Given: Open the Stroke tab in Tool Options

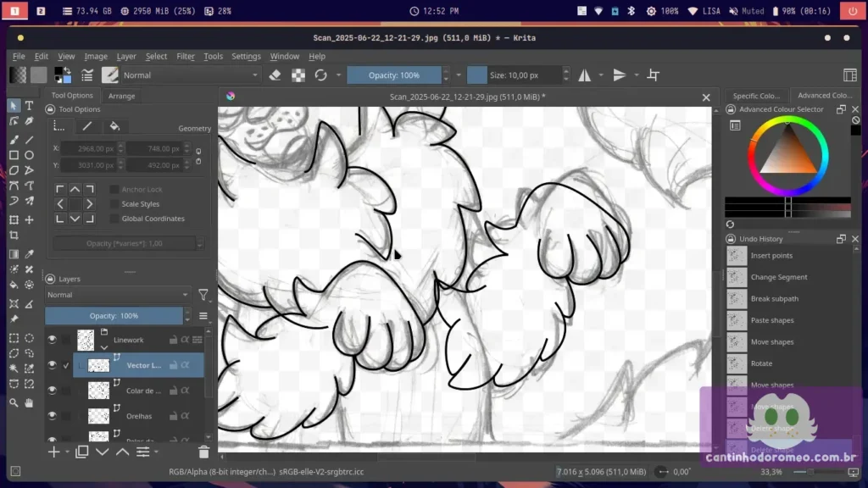Looking at the screenshot, I should coord(87,127).
